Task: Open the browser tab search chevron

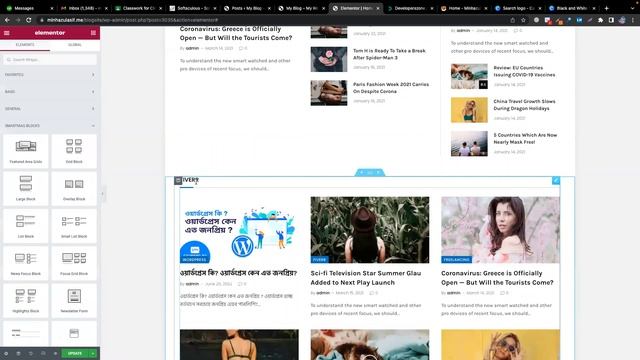Action: pyautogui.click(x=633, y=8)
